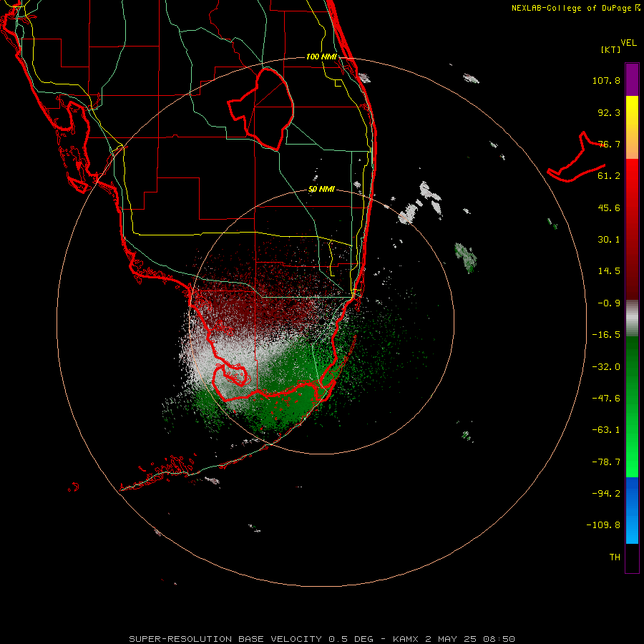
Task: Click the TH legend label
Action: pos(615,557)
